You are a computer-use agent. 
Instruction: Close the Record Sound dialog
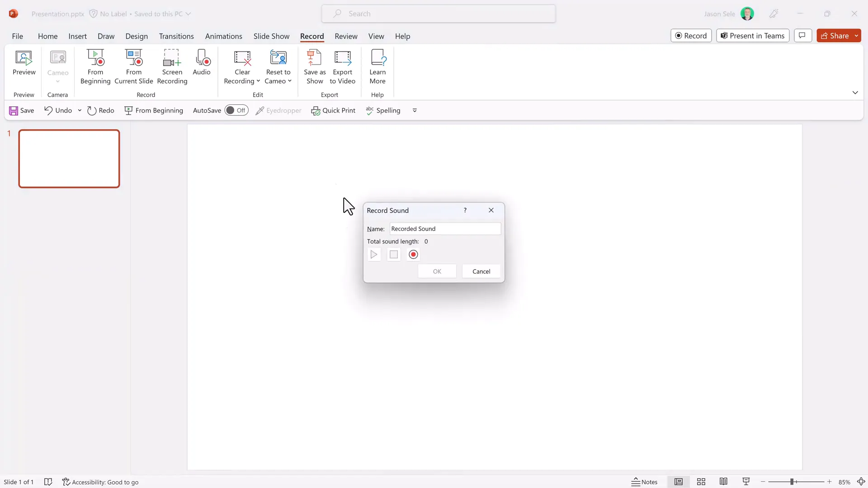(x=491, y=211)
